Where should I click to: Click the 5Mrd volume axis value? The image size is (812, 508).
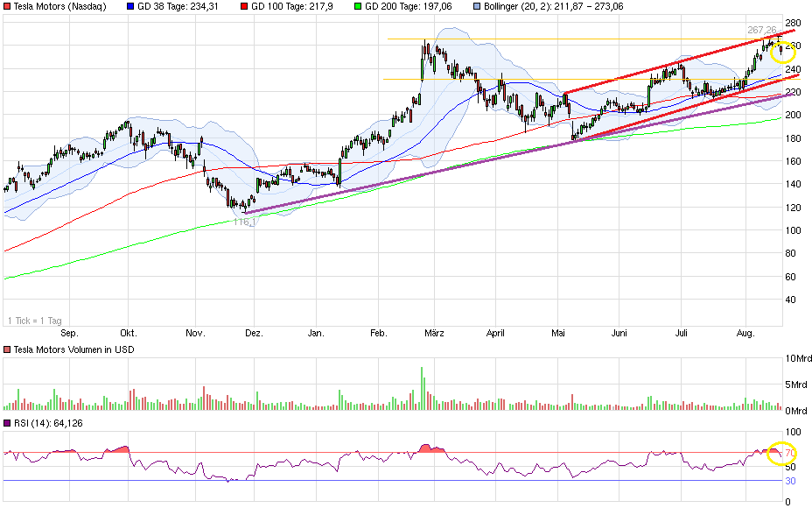click(x=796, y=385)
